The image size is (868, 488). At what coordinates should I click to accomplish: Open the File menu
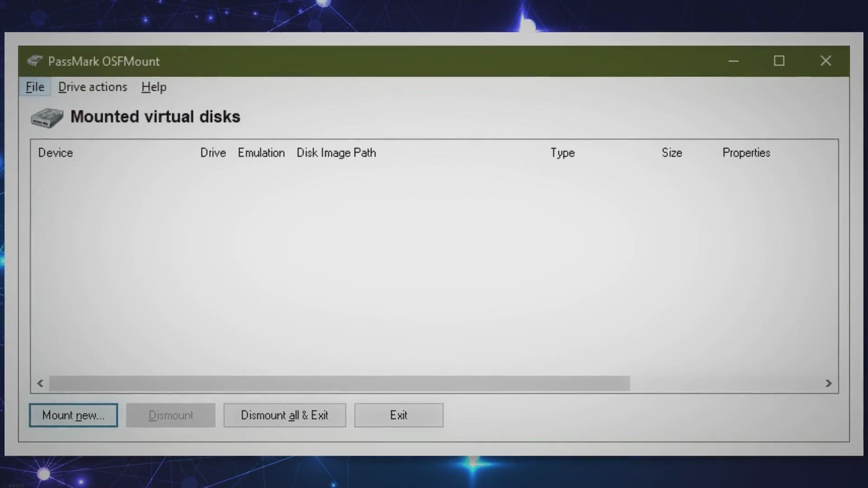(35, 87)
